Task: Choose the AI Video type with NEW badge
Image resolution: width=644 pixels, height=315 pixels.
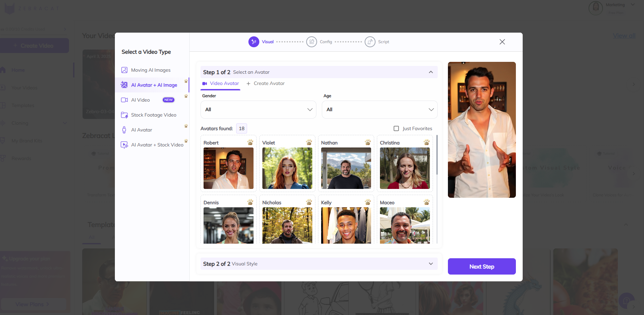Action: click(152, 100)
